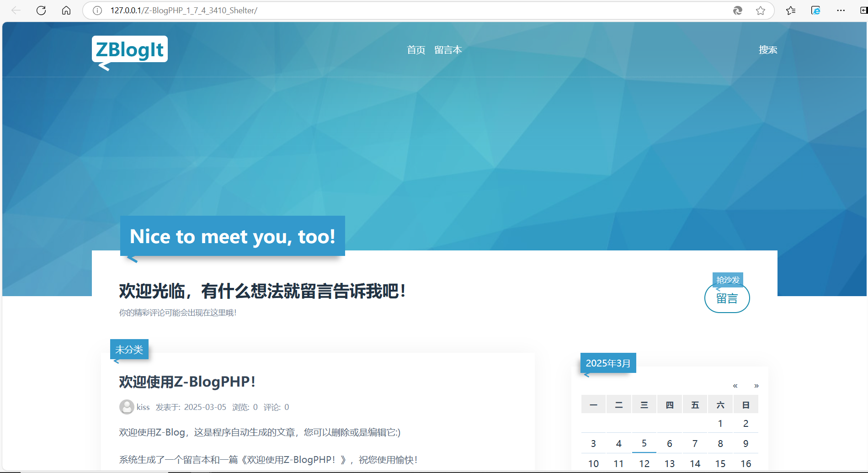Open the favorites list icon

pyautogui.click(x=791, y=11)
